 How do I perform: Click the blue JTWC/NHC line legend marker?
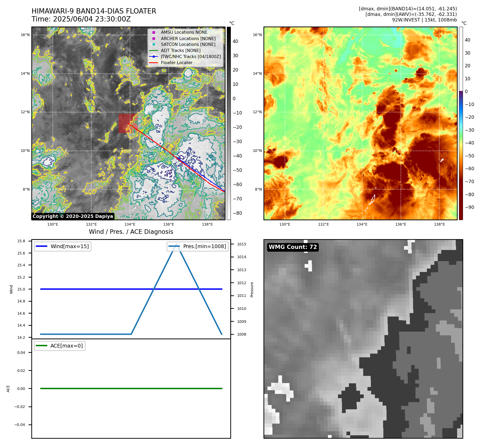[x=154, y=56]
